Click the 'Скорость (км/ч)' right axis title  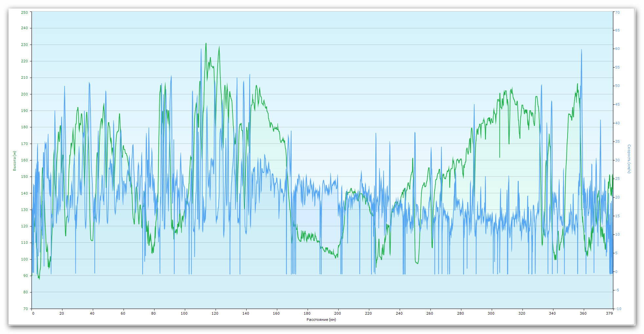pyautogui.click(x=629, y=159)
